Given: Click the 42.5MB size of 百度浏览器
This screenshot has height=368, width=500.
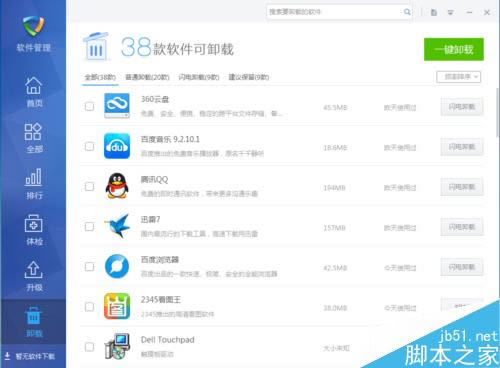Looking at the screenshot, I should click(x=335, y=268).
